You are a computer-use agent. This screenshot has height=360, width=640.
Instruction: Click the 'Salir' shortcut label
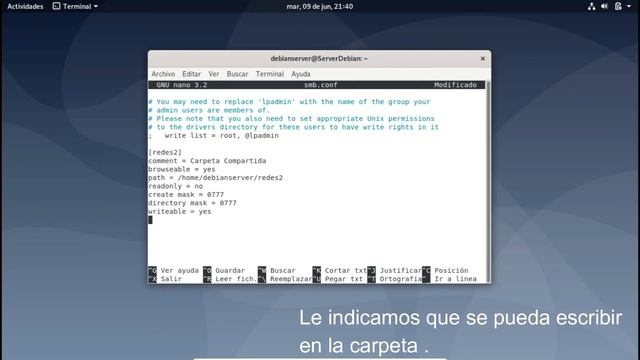click(171, 279)
